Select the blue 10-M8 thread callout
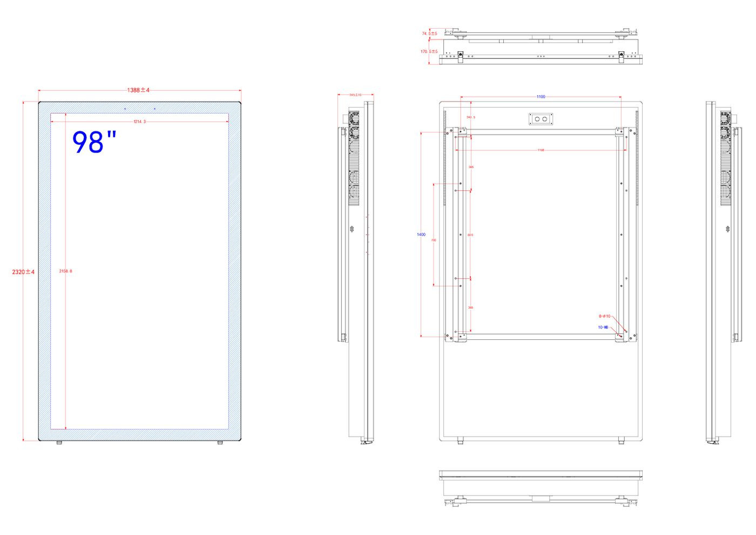The image size is (756, 535). point(603,327)
